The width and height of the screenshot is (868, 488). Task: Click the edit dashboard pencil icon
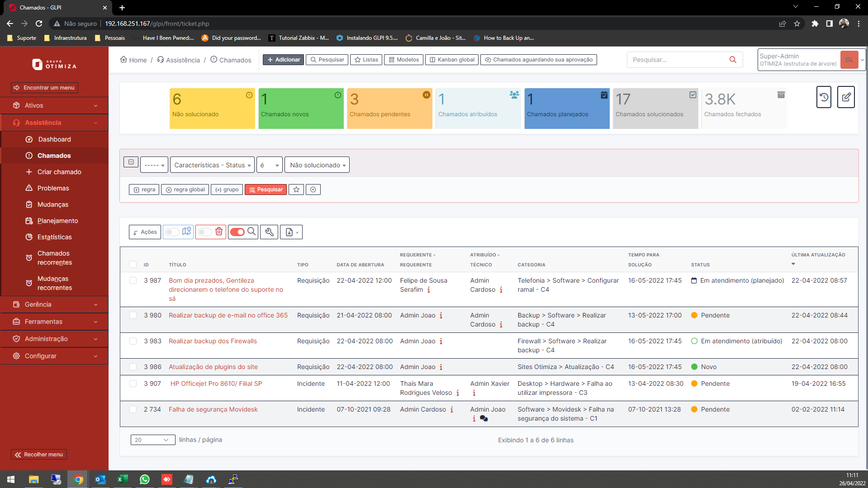(846, 97)
